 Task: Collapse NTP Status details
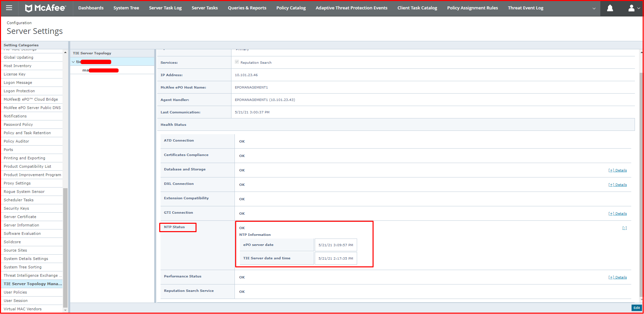[625, 228]
